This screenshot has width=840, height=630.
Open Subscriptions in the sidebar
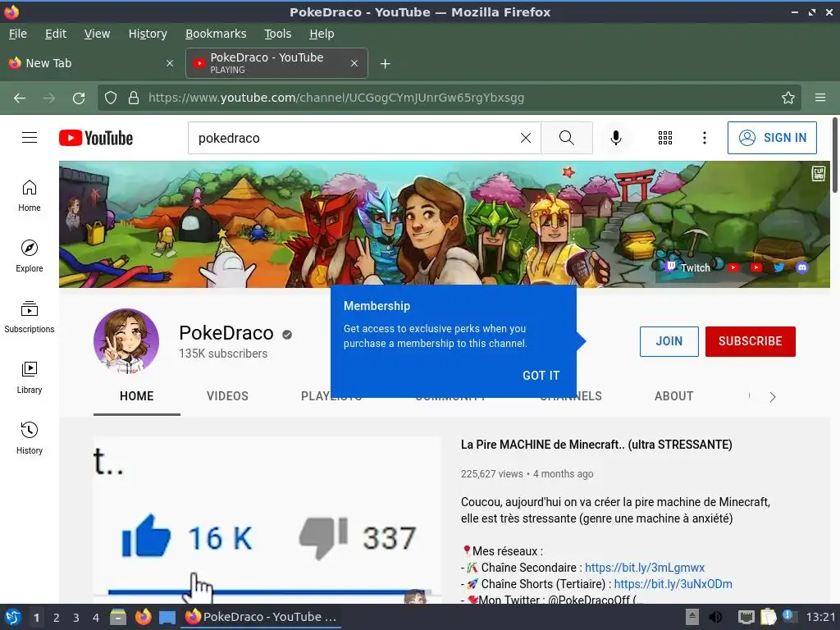tap(30, 317)
